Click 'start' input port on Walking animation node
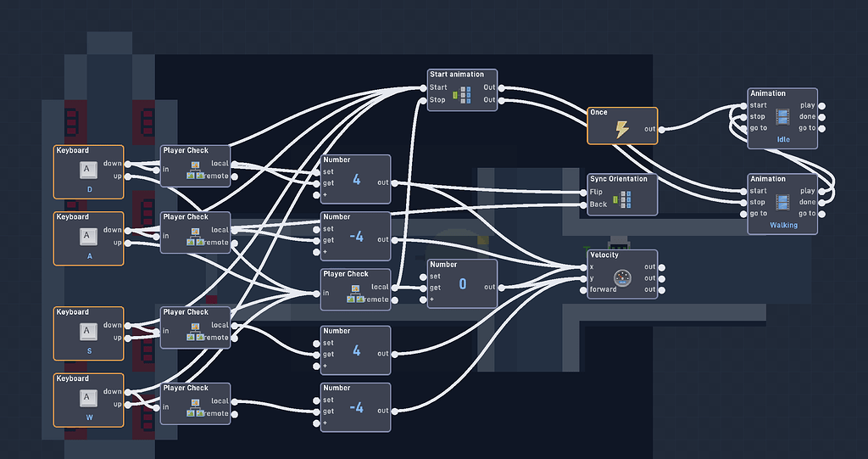The height and width of the screenshot is (459, 868). pyautogui.click(x=743, y=191)
